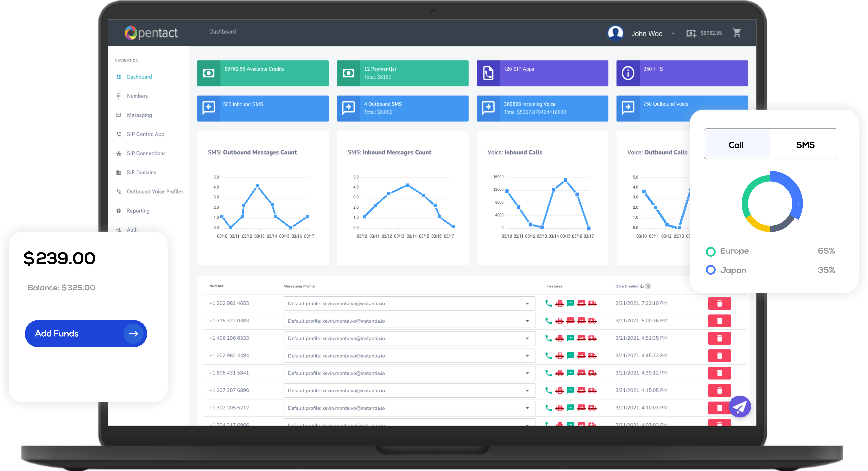Viewport: 868px width, 471px height.
Task: Open messaging profile dropdown for +1 808 431 5841
Action: [x=409, y=373]
